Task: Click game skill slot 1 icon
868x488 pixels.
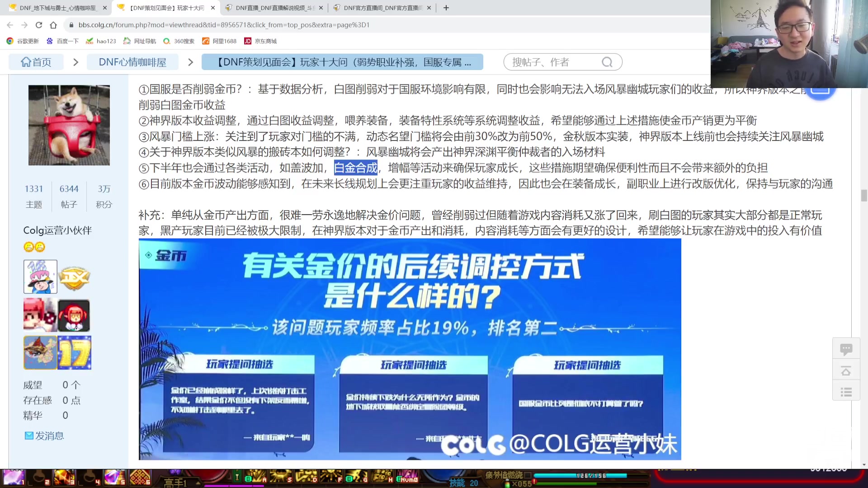Action: [14, 478]
